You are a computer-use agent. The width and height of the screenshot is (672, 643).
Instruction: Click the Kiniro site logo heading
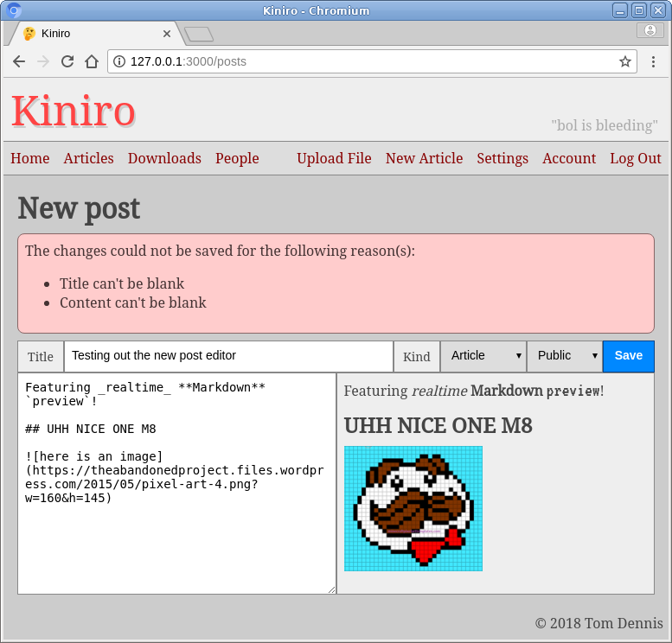[x=74, y=111]
